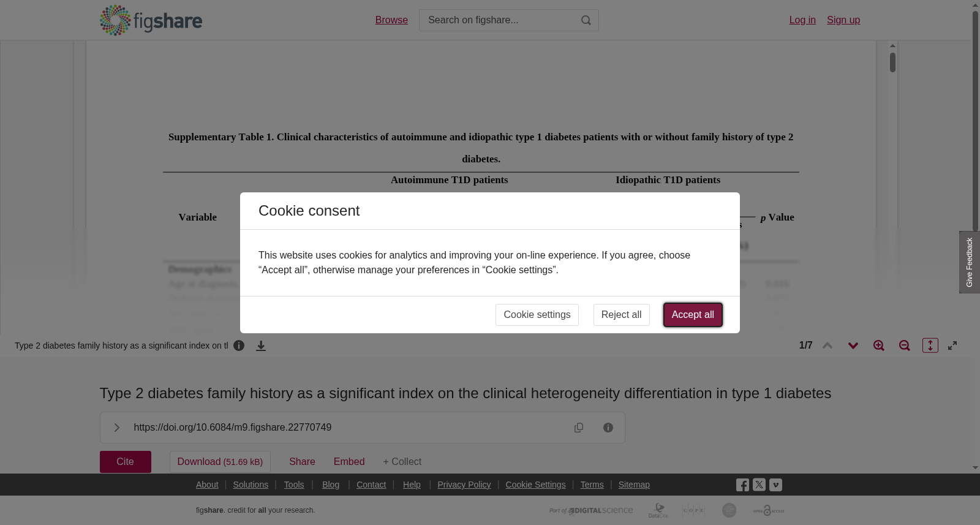Open the Share option
980x525 pixels.
pos(302,462)
